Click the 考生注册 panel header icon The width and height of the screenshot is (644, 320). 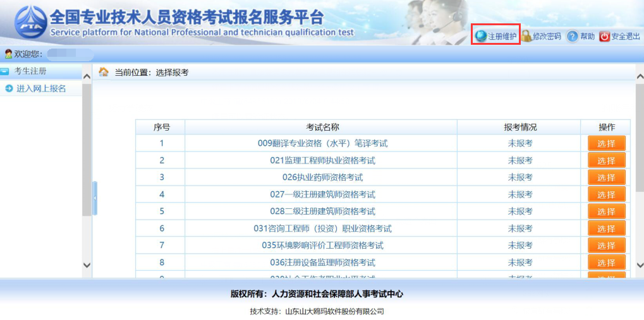point(5,71)
